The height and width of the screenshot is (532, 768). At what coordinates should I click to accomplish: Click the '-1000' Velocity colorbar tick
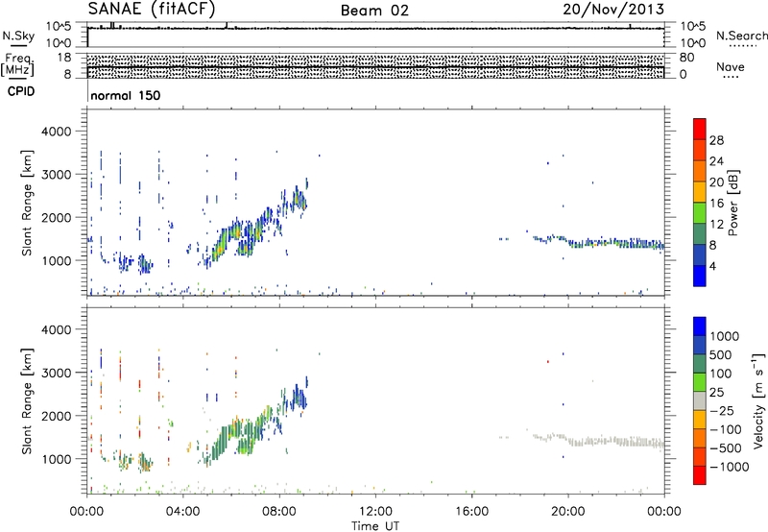pyautogui.click(x=729, y=467)
